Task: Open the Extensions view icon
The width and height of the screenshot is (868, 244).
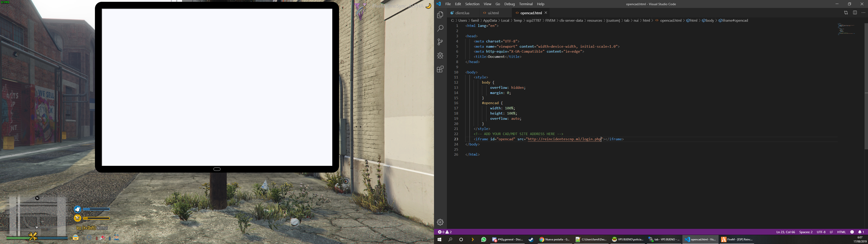Action: tap(440, 69)
